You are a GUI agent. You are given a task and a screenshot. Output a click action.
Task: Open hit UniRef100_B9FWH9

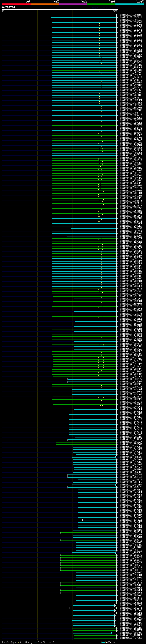131,538
